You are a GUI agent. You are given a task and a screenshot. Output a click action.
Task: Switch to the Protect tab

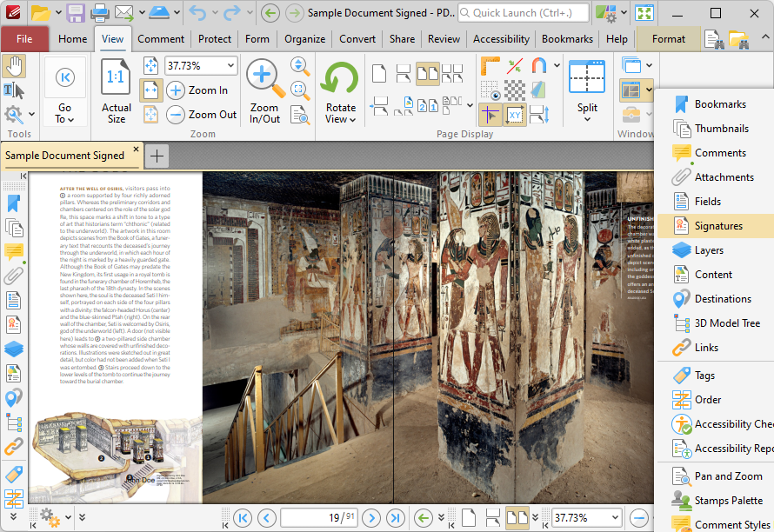click(215, 39)
